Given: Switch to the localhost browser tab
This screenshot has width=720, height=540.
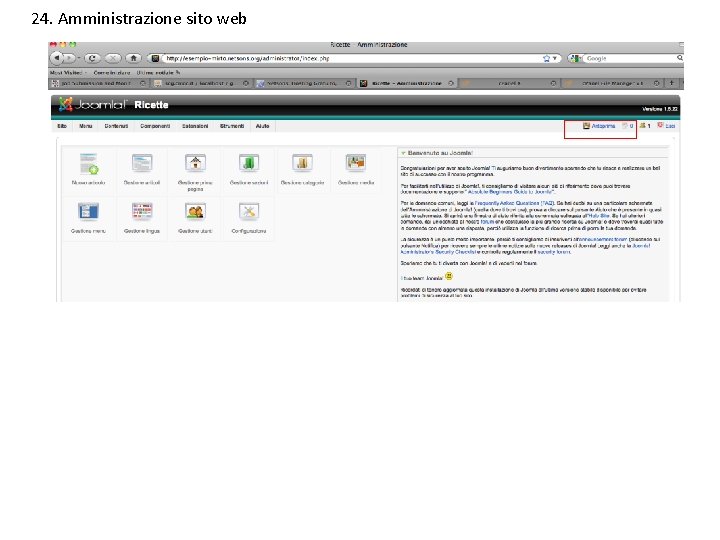Looking at the screenshot, I should pos(201,83).
